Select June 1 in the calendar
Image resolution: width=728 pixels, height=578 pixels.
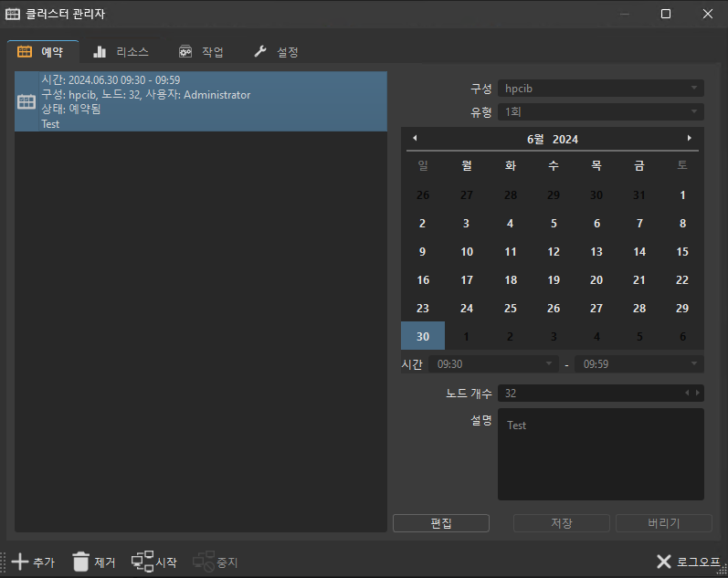(682, 195)
